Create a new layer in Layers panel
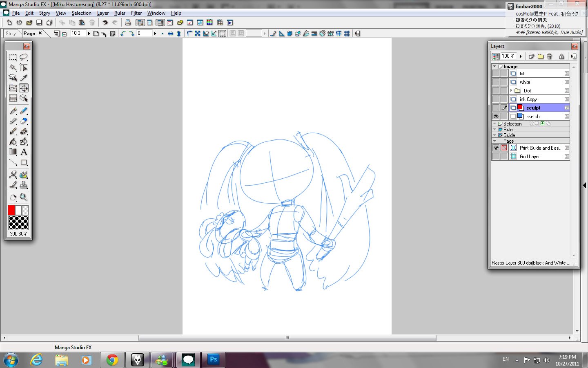This screenshot has height=368, width=588. (531, 56)
